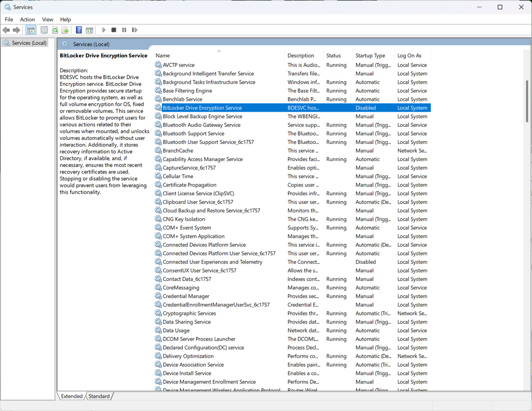
Task: Open the Help toolbar icon
Action: (x=78, y=30)
